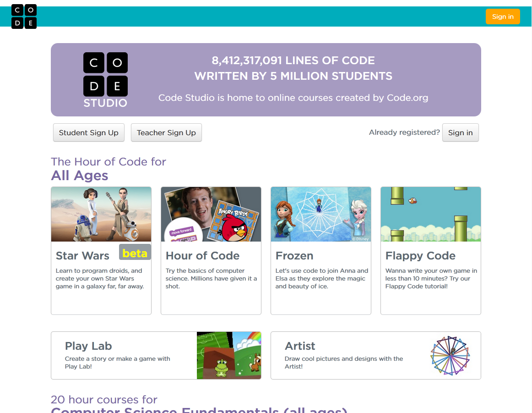This screenshot has height=413, width=532.
Task: Click the Flappy Code description text
Action: coord(431,279)
